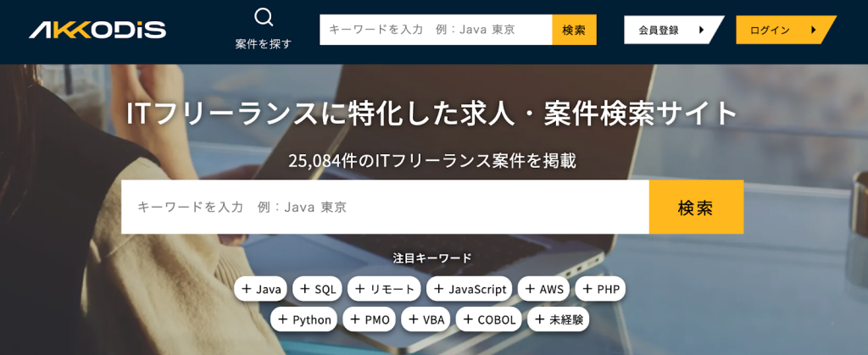Add the PHP keyword tag
The image size is (868, 355).
tap(600, 289)
